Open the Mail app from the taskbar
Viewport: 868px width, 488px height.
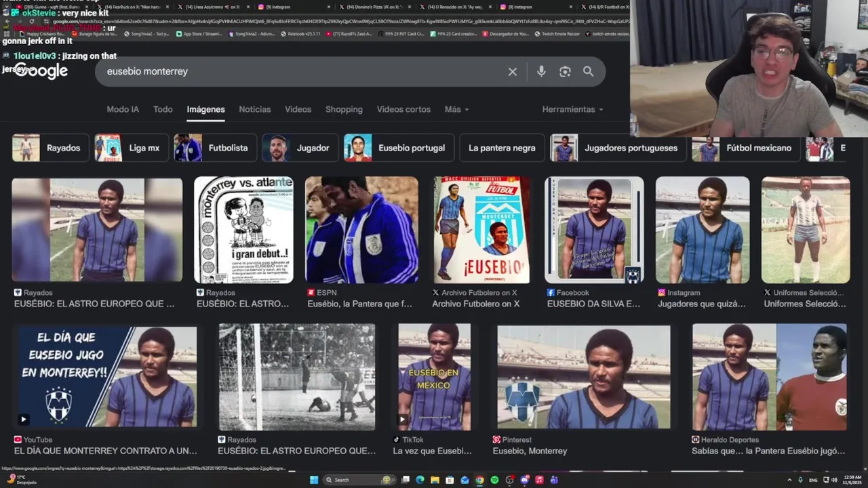tap(465, 480)
